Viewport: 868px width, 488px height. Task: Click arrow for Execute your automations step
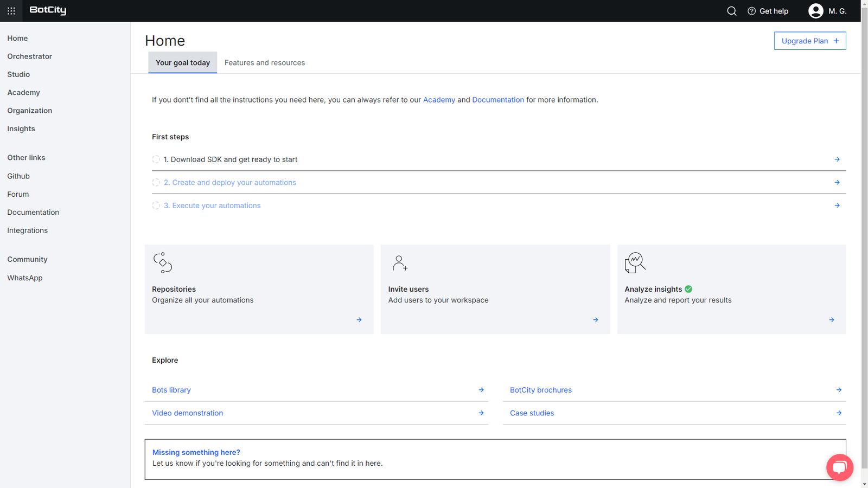[x=837, y=206]
